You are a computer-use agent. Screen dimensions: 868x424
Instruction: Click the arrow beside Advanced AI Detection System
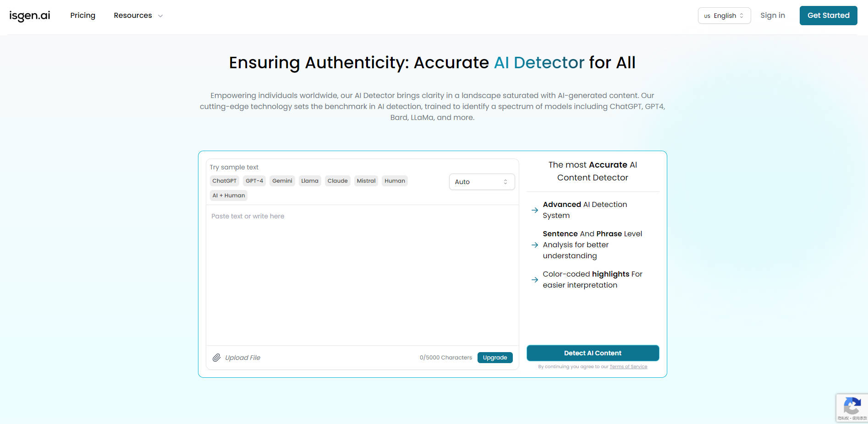pos(534,210)
